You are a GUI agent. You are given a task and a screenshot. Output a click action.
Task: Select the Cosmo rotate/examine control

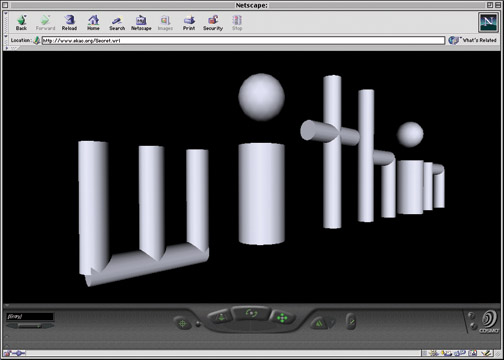251,313
